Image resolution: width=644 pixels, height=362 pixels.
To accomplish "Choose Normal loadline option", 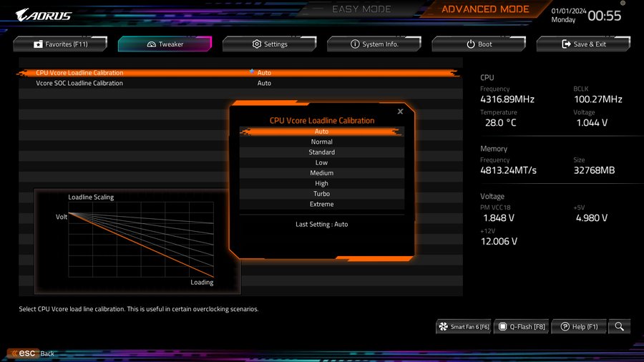I will coord(321,142).
